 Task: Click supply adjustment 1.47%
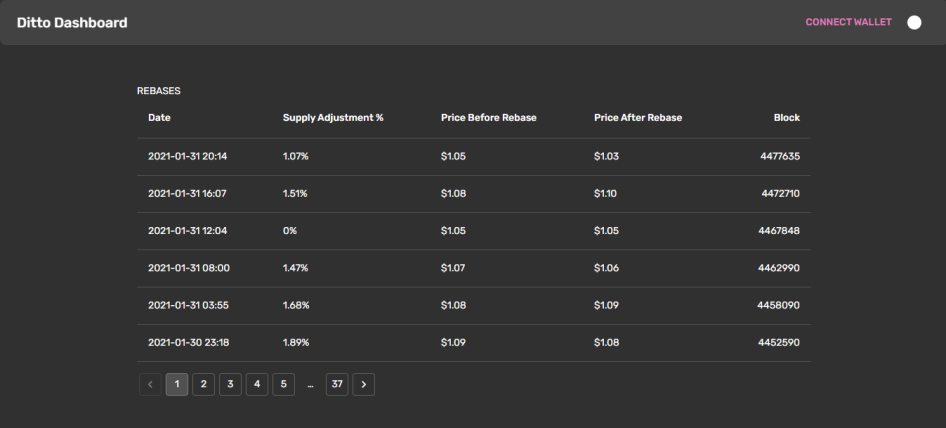[296, 268]
